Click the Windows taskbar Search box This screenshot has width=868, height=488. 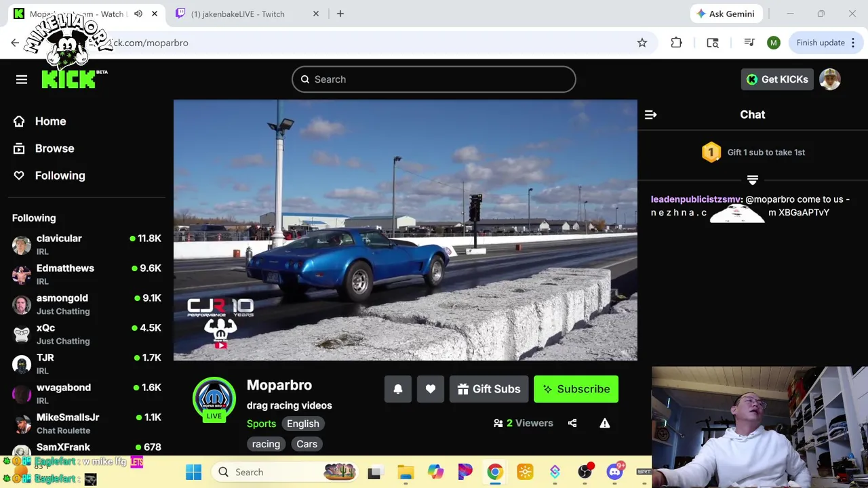(285, 472)
